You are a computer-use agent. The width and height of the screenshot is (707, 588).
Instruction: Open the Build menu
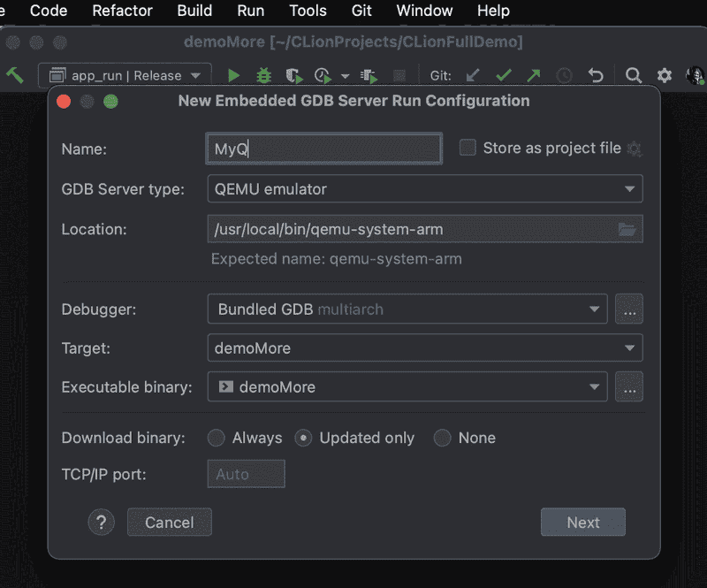(194, 11)
